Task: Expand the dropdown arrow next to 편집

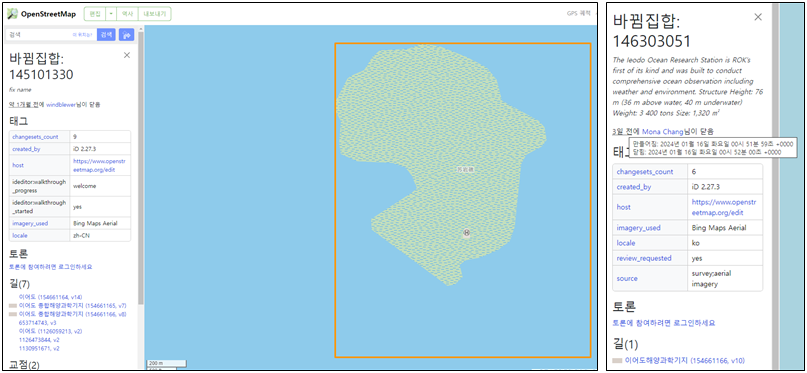Action: point(111,14)
